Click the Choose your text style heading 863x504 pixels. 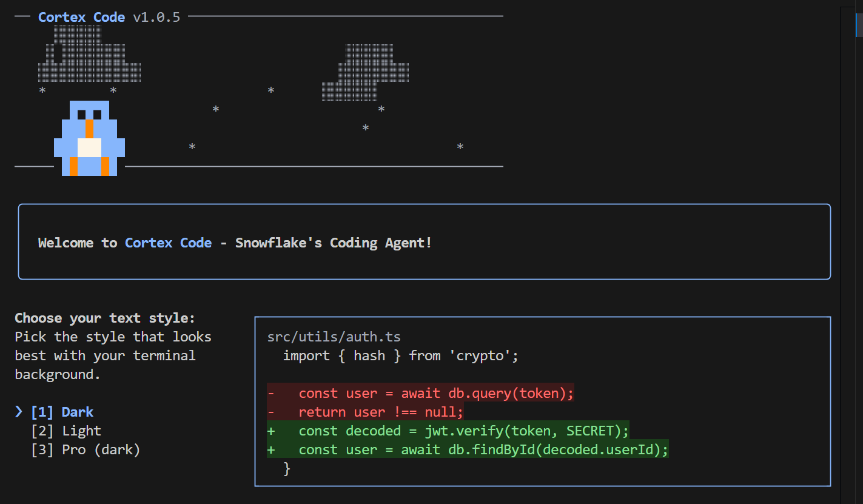click(105, 318)
